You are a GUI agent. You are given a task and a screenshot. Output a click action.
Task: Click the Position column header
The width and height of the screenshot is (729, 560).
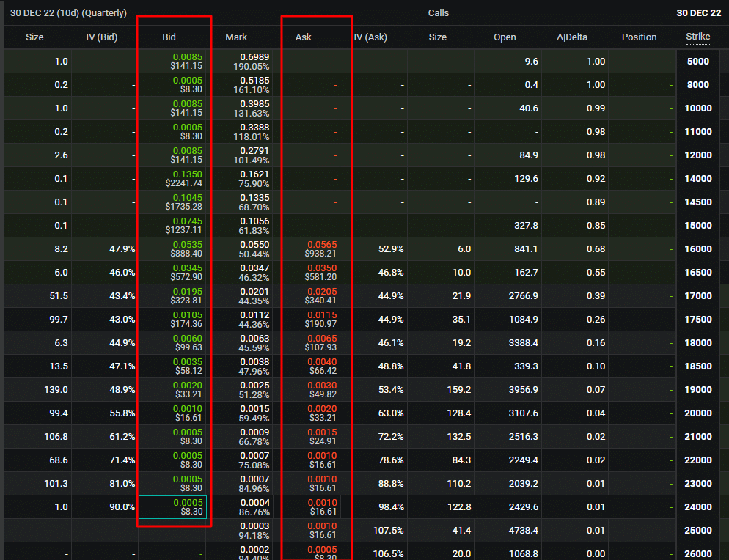[x=639, y=37]
